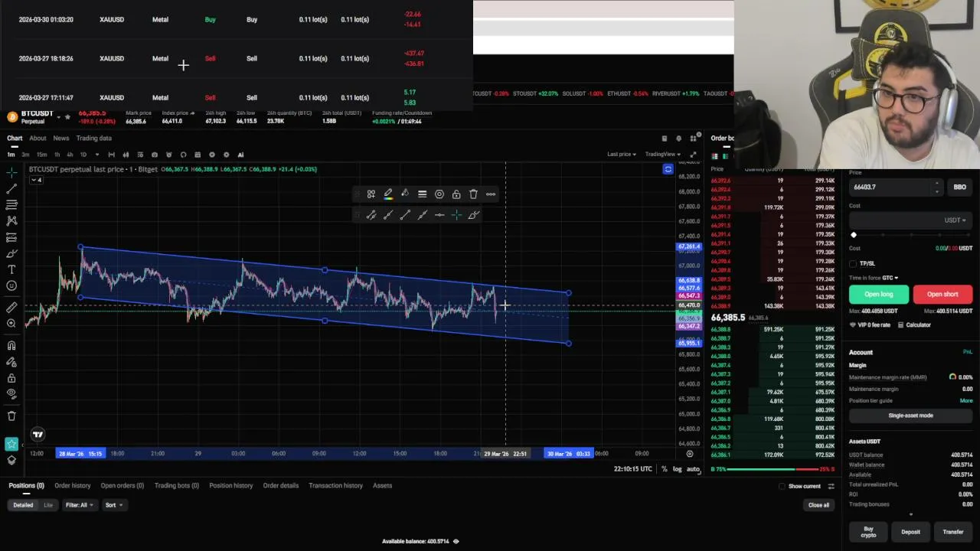The height and width of the screenshot is (551, 980).
Task: Open more options ellipsis in floating toolbar
Action: 491,194
